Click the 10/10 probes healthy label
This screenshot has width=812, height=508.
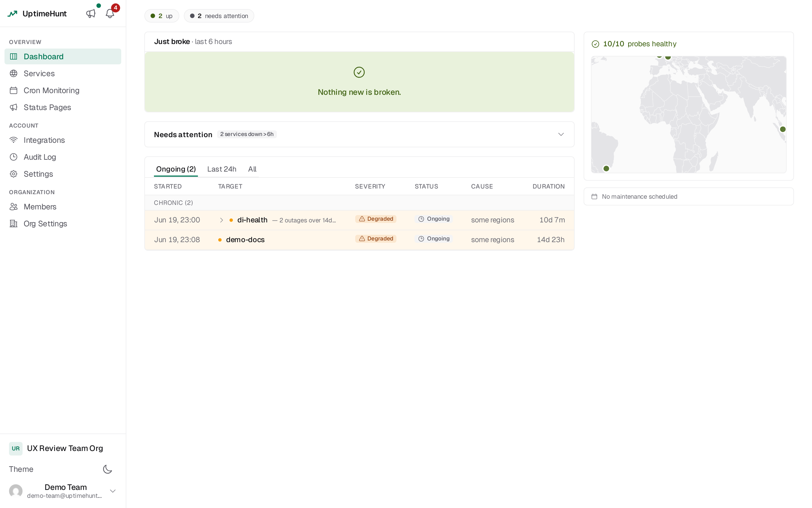click(x=639, y=44)
